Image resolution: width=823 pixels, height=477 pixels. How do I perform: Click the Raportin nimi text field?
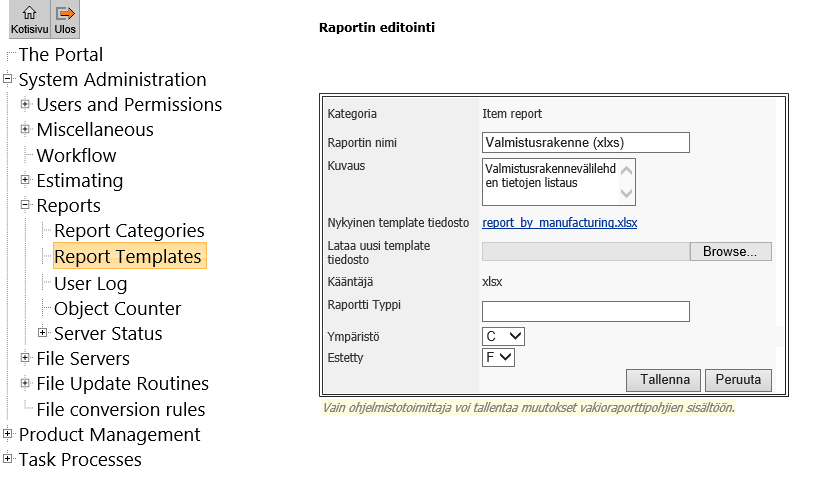585,142
